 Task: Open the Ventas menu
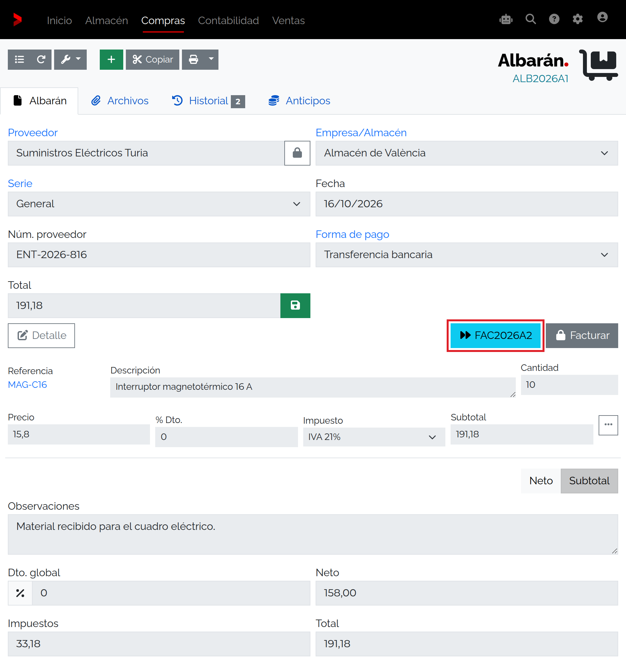tap(289, 20)
